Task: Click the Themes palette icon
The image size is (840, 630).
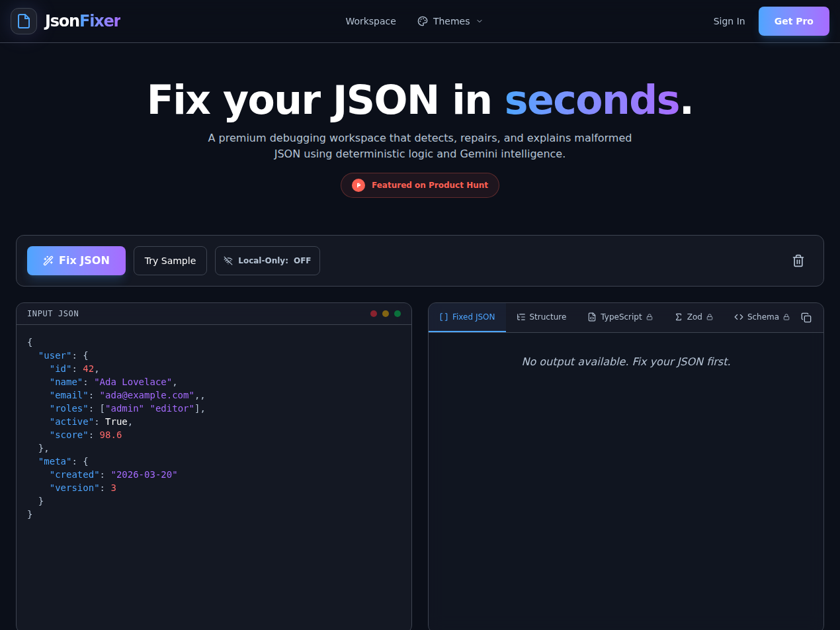Action: click(x=423, y=21)
